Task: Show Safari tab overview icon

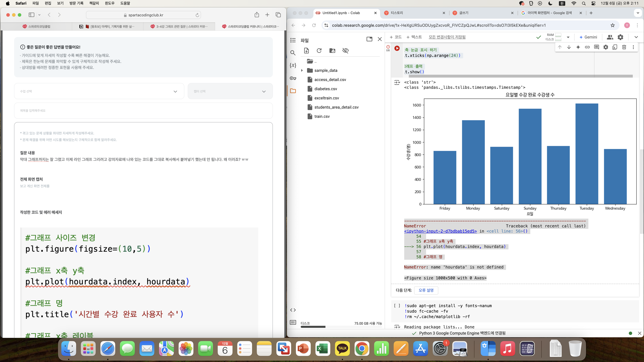Action: pos(278,15)
